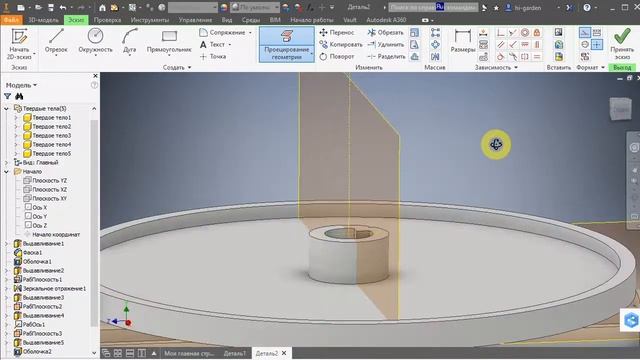
Task: Click the Перенос move tool
Action: (x=336, y=32)
